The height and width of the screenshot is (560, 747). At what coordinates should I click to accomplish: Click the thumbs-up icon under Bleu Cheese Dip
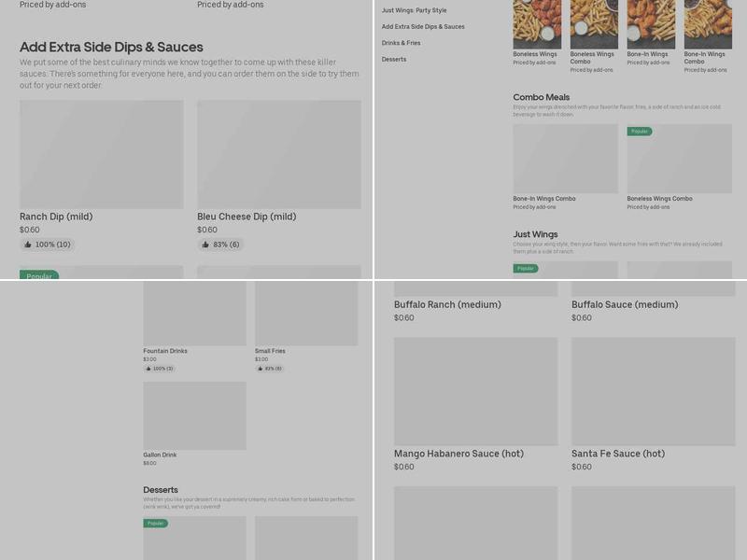pyautogui.click(x=204, y=245)
